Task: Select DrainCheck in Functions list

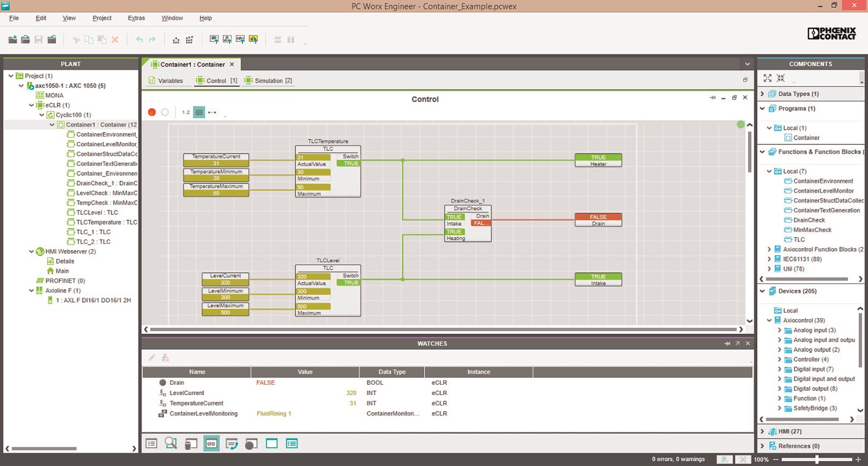Action: 809,220
